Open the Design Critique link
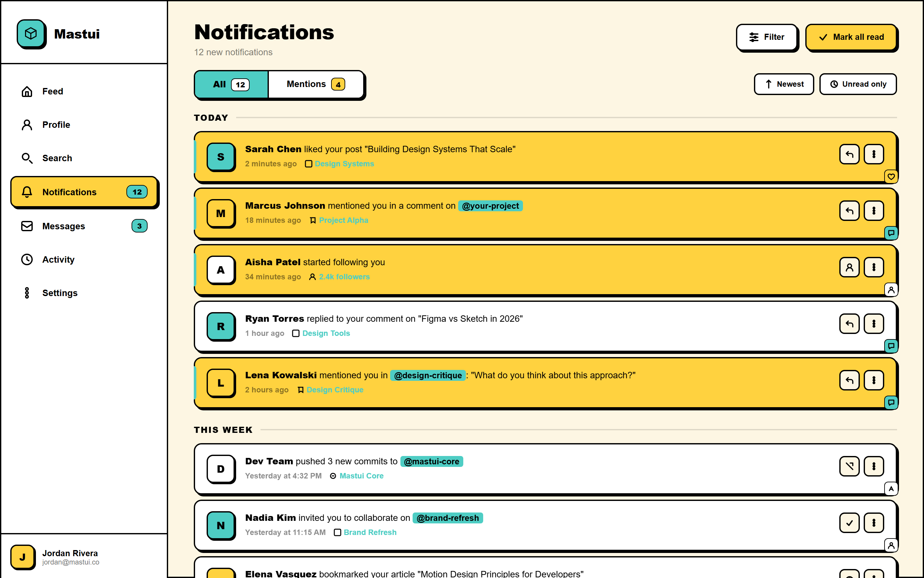This screenshot has width=924, height=578. pos(335,390)
